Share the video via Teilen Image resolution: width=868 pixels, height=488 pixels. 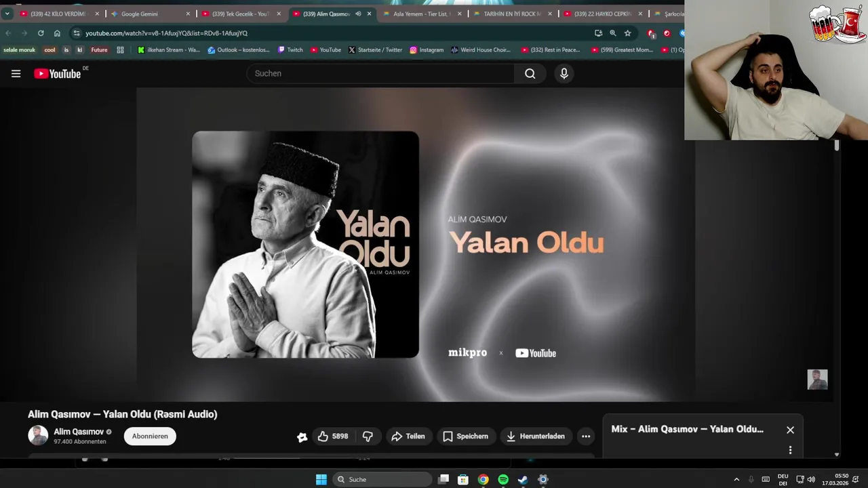pos(408,436)
